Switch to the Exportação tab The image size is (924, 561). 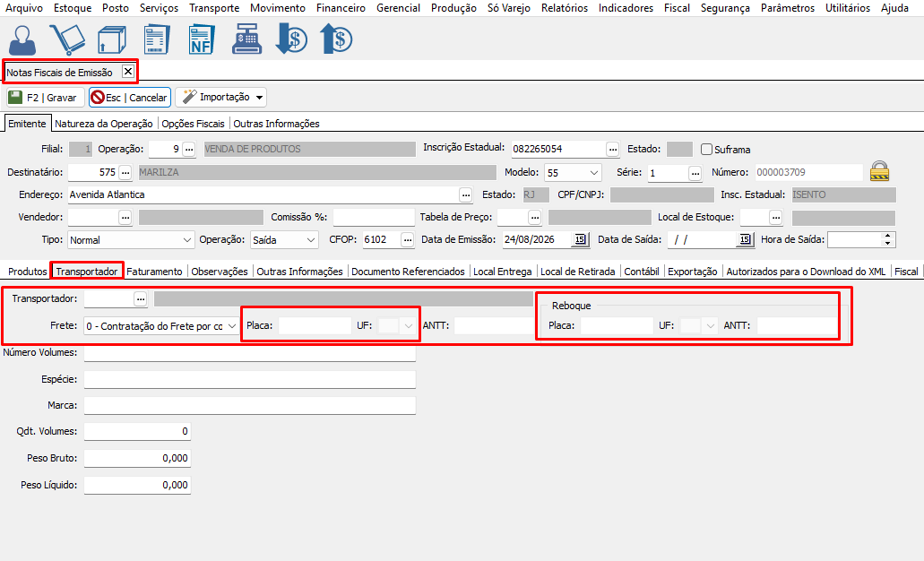coord(693,271)
